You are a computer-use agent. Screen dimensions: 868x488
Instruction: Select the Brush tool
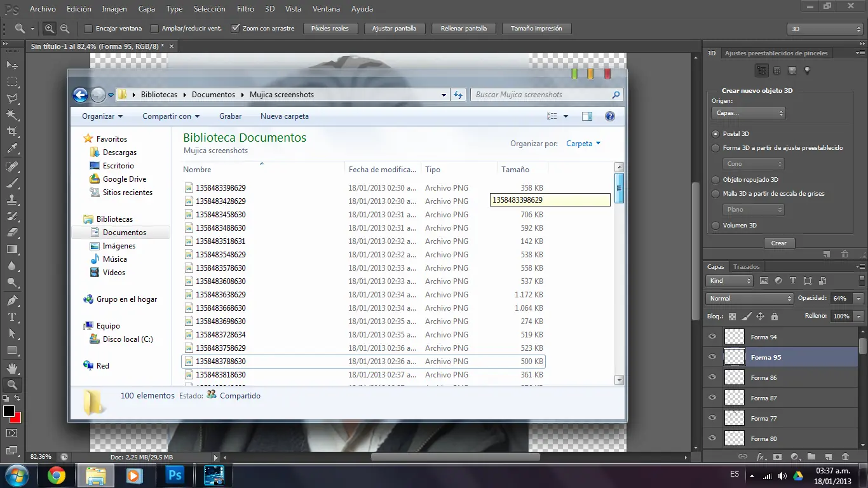(x=12, y=183)
